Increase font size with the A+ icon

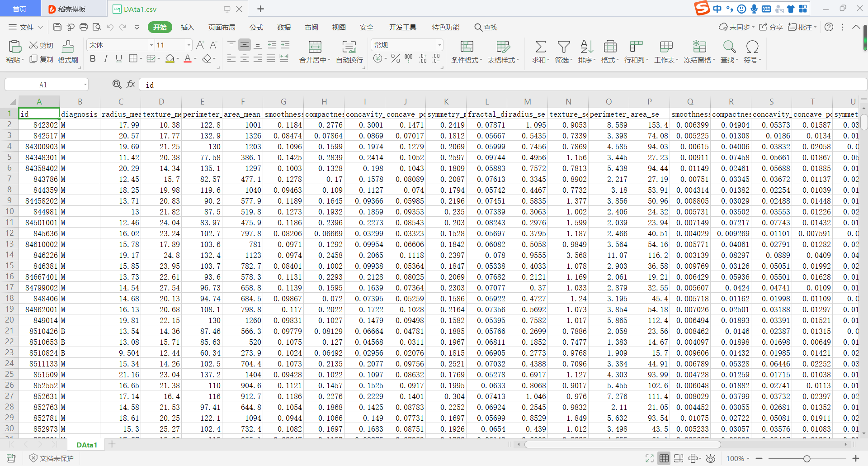200,45
